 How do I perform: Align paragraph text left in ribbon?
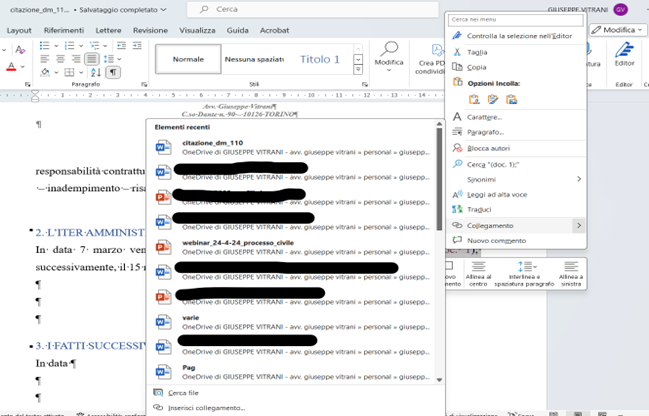click(45, 59)
